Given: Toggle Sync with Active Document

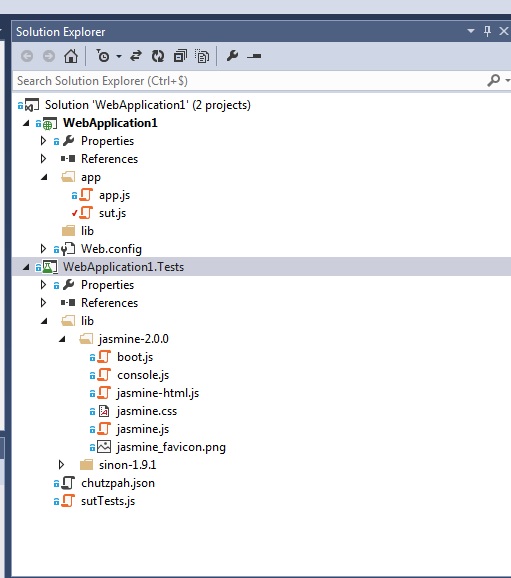Looking at the screenshot, I should point(136,56).
